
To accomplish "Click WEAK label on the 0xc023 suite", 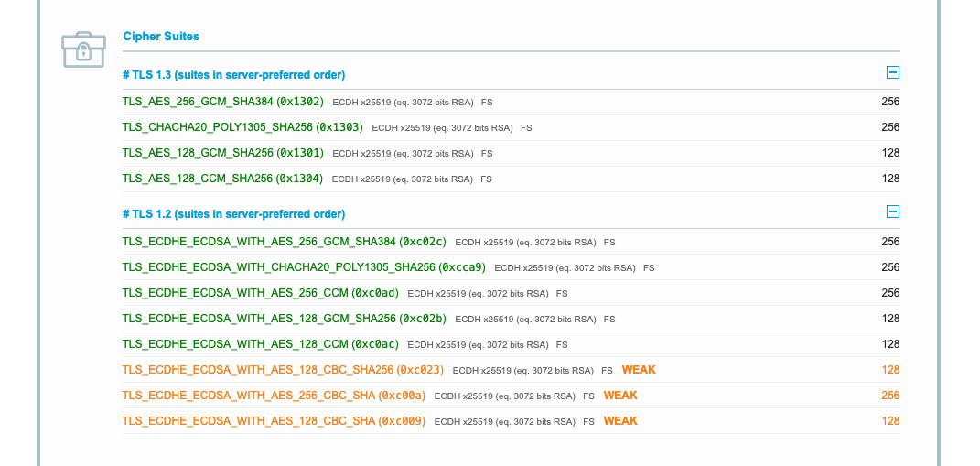I will tap(639, 370).
